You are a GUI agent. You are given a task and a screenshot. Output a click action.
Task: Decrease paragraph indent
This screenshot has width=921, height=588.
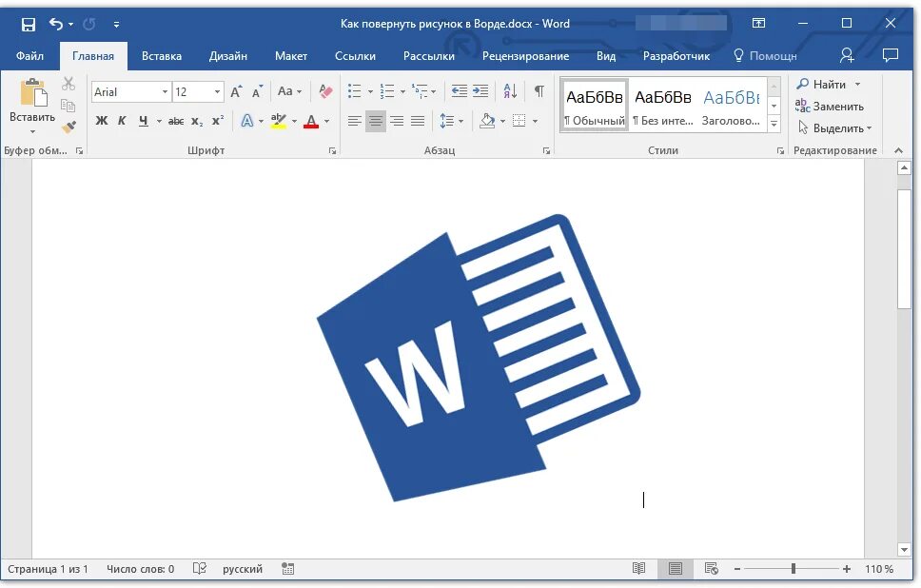(x=460, y=91)
